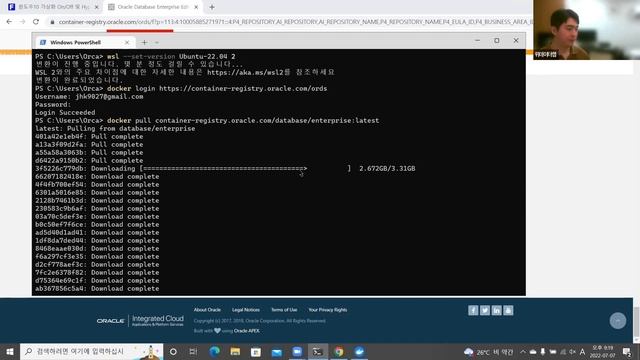Open Terms of Use footer link
Image resolution: width=640 pixels, height=360 pixels.
pyautogui.click(x=284, y=310)
